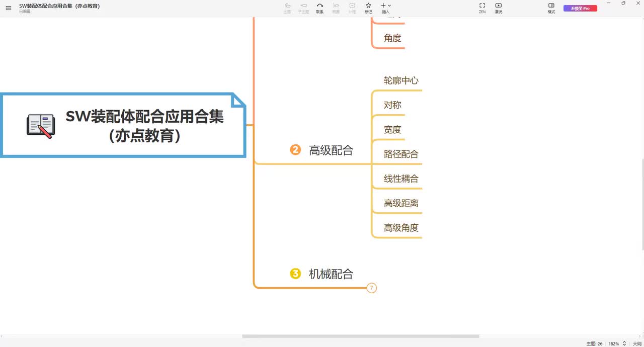
Task: Expand 机械配合 using the 7 subtopics badge
Action: click(371, 288)
